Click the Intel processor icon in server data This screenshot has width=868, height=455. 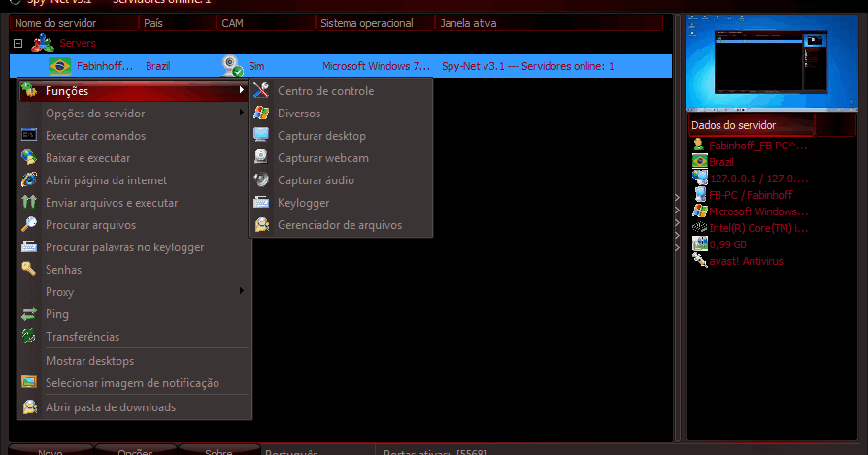pos(700,228)
